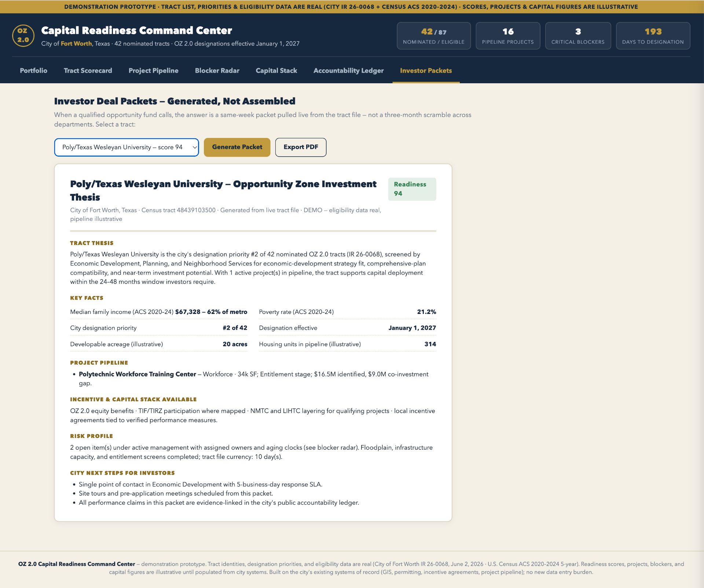Screen dimensions: 704x588
Task: Click the Single point of contact bullet
Action: (x=201, y=485)
